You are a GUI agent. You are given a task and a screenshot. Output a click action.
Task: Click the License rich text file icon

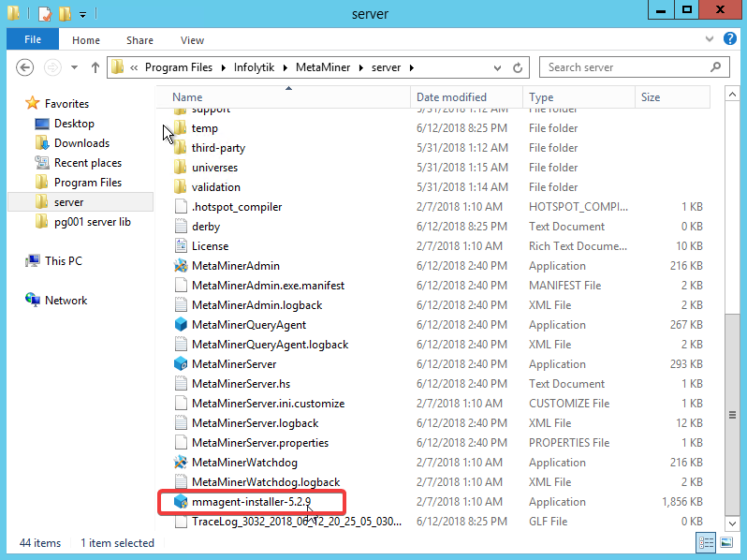click(181, 246)
